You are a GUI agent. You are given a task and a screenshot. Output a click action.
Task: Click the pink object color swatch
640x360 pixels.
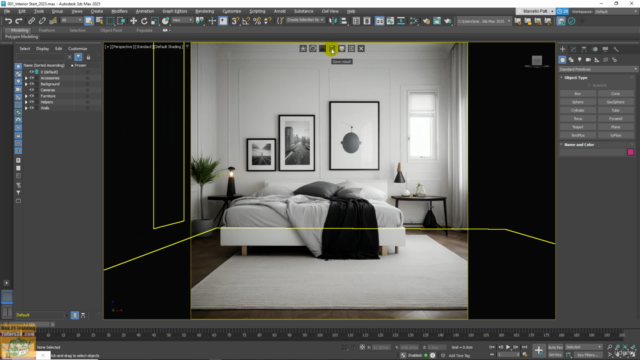[x=631, y=152]
